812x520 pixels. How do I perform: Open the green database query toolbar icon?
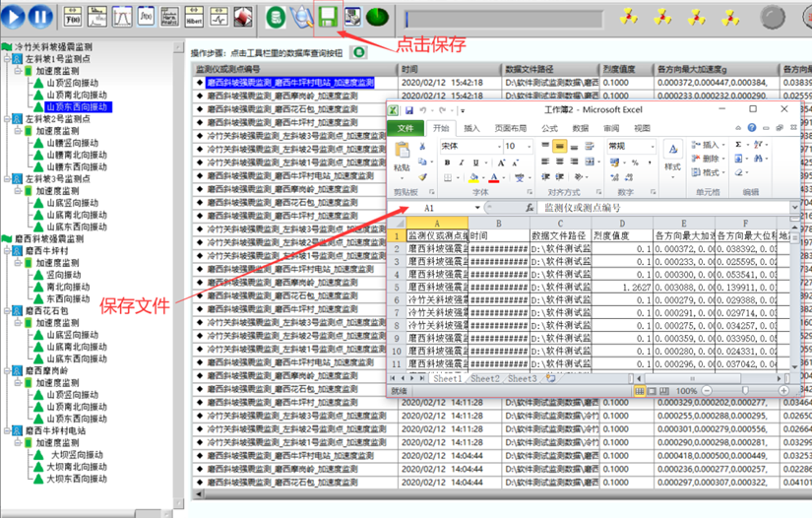pos(277,16)
